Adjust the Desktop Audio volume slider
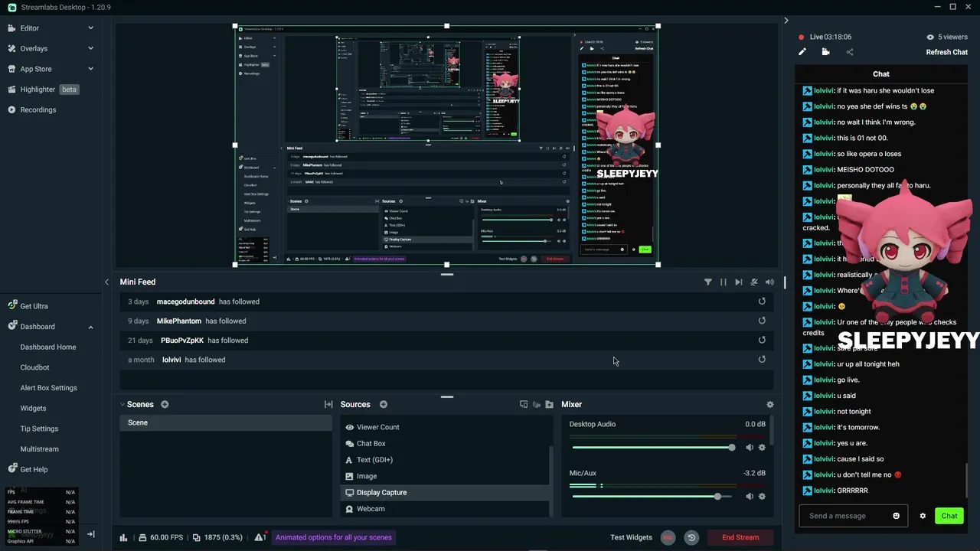This screenshot has width=980, height=551. point(654,448)
